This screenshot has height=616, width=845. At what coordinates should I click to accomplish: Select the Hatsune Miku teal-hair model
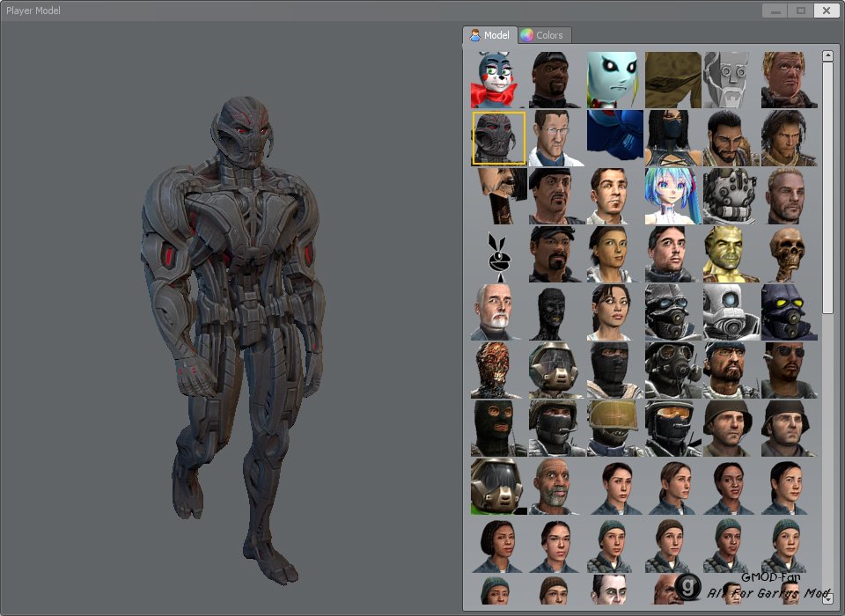click(x=673, y=196)
